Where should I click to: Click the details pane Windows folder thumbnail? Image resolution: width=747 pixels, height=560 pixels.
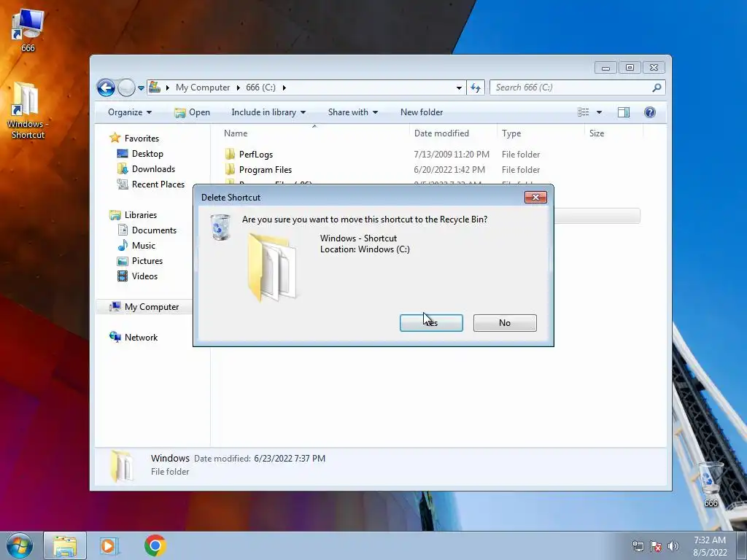122,466
